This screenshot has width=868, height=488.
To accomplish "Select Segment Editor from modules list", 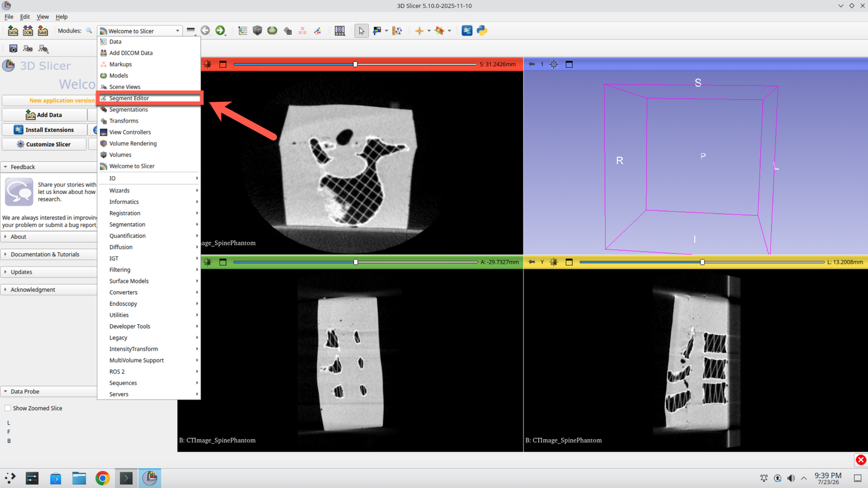I will click(149, 98).
